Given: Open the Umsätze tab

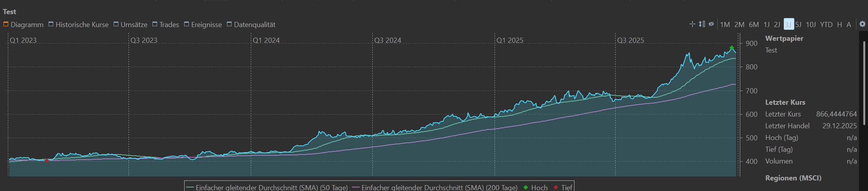Looking at the screenshot, I should click(130, 24).
